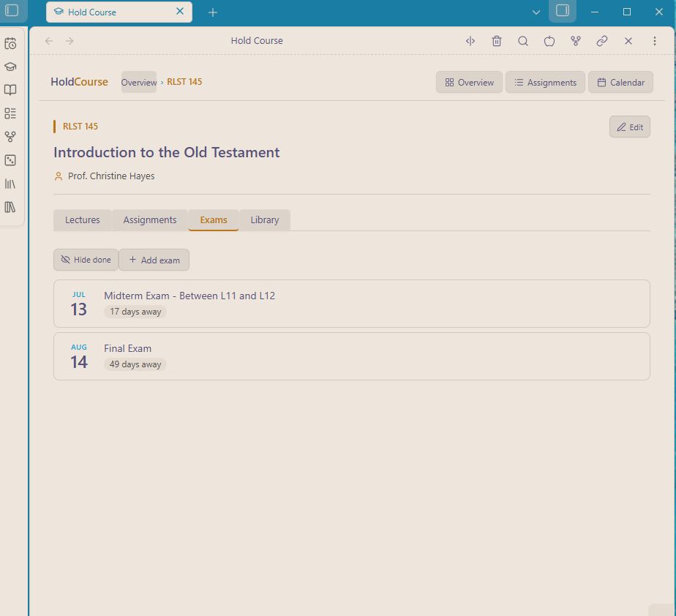Open a new tab with plus icon
This screenshot has height=616, width=676.
point(213,12)
